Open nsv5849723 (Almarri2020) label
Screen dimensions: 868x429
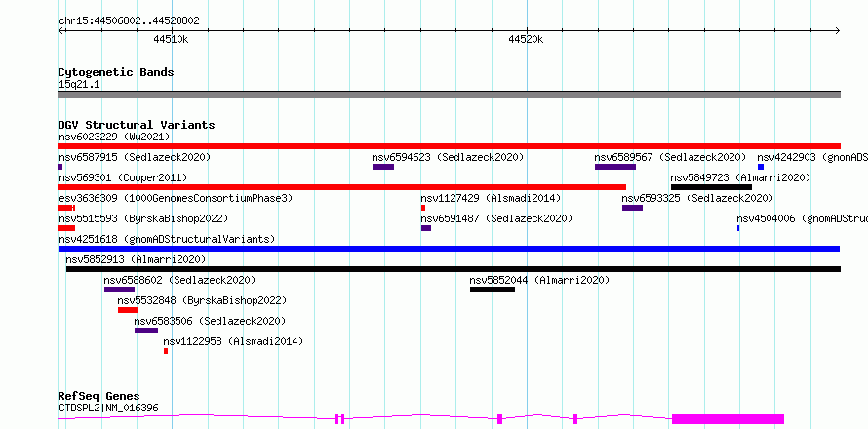[740, 177]
